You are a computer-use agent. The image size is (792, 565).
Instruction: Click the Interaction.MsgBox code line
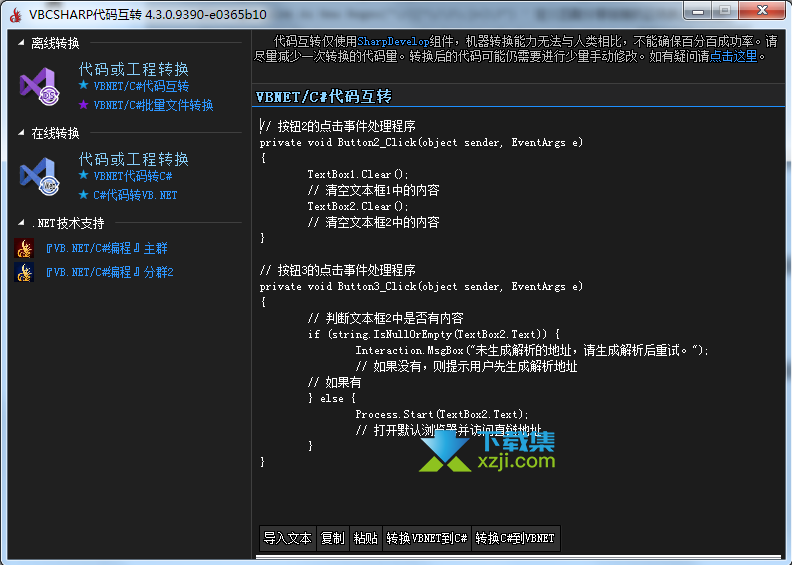coord(532,350)
